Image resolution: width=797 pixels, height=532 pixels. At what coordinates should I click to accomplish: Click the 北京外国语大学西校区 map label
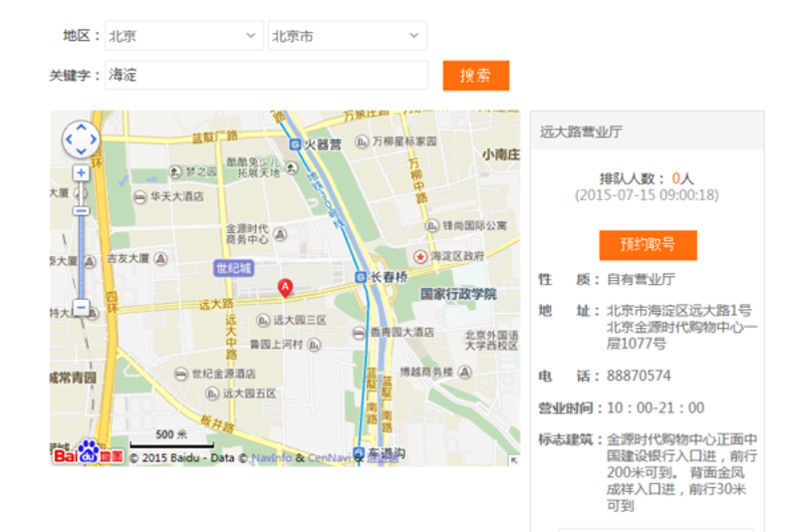[491, 341]
